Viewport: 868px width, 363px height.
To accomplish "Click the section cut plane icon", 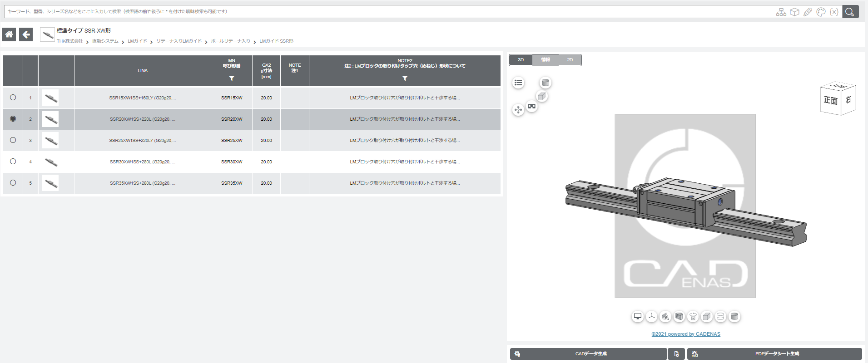I will [x=665, y=317].
